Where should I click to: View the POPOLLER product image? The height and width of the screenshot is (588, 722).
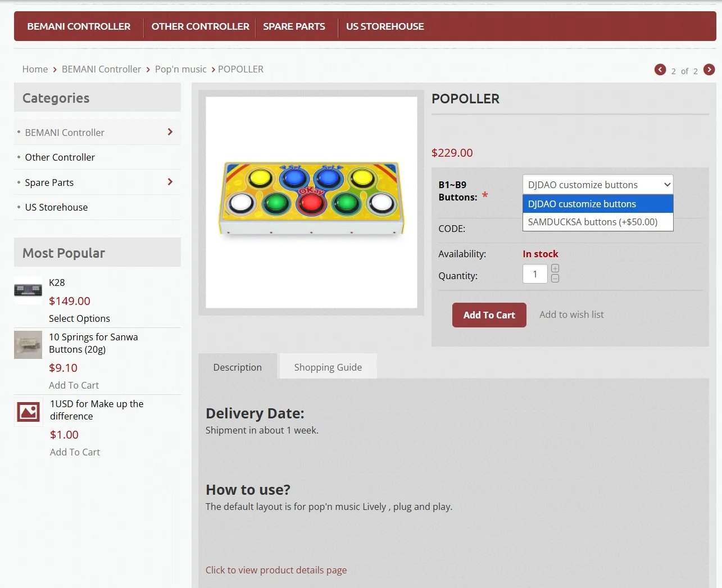click(311, 202)
